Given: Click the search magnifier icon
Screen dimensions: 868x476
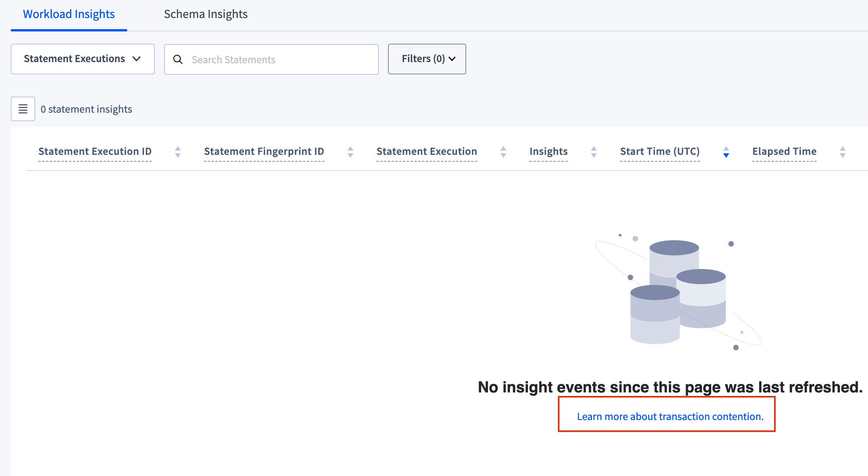Looking at the screenshot, I should (x=178, y=59).
